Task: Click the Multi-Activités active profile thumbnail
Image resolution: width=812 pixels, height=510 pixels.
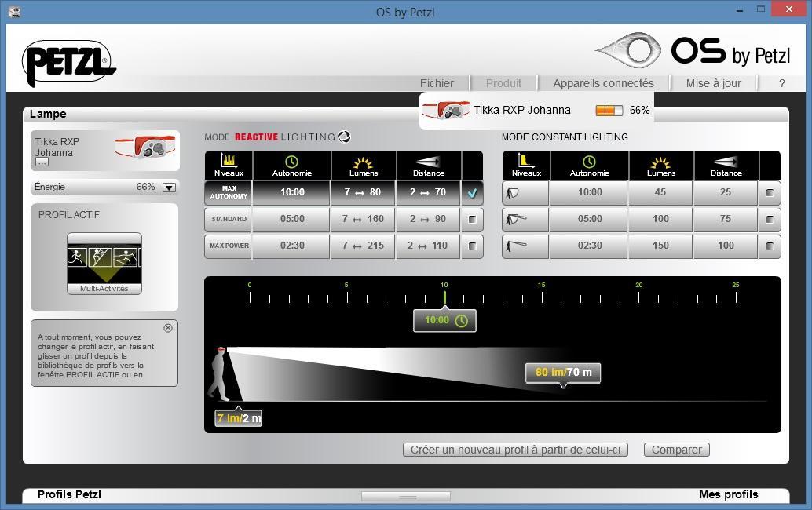Action: pyautogui.click(x=104, y=264)
